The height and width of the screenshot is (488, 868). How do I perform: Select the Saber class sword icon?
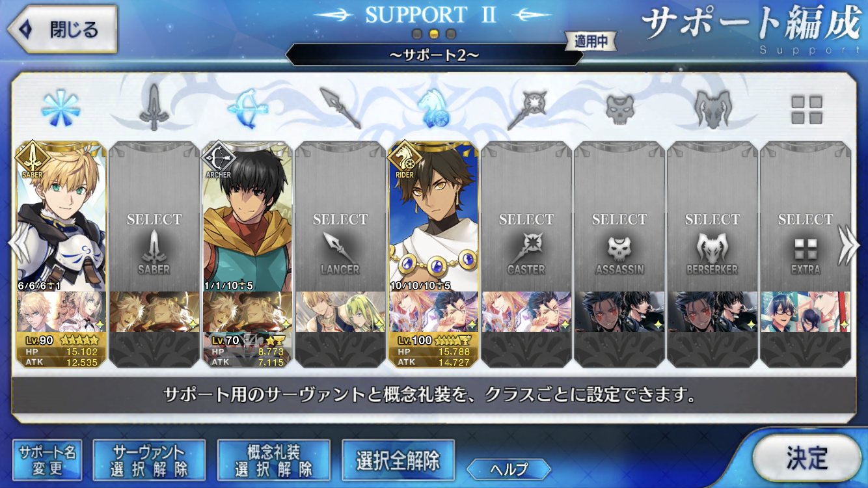(154, 109)
